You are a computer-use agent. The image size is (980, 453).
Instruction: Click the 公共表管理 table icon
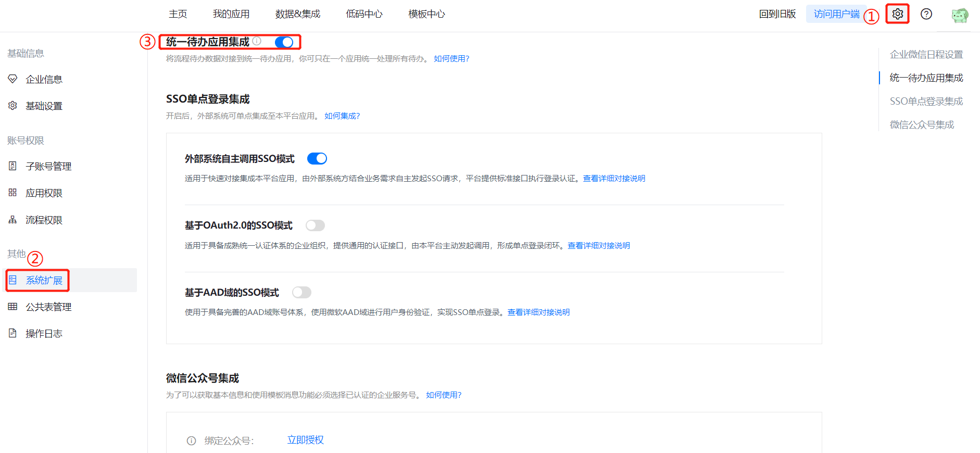13,307
